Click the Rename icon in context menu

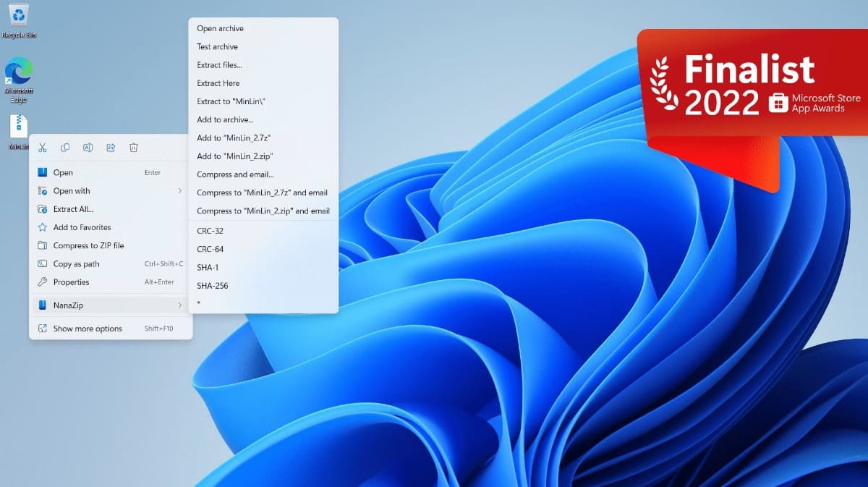pos(88,148)
